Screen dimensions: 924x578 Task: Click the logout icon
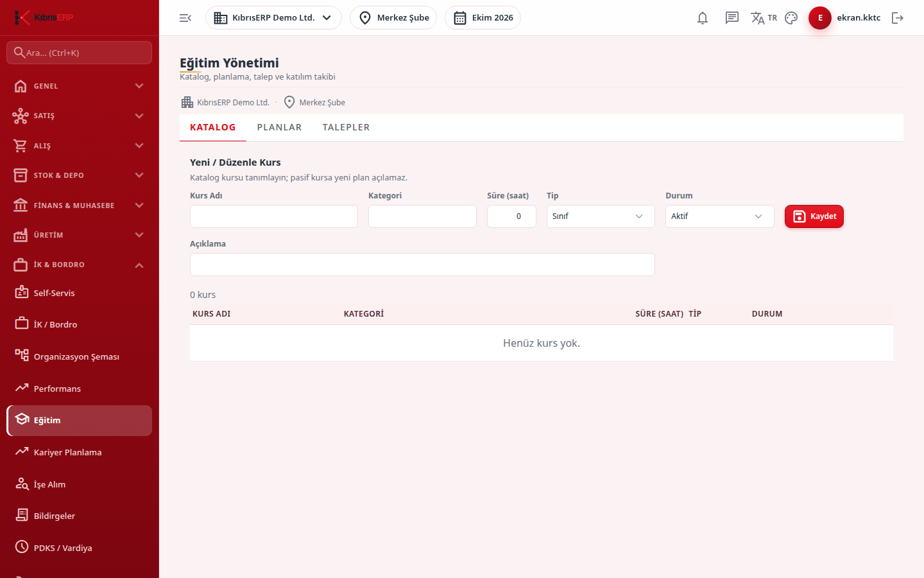(x=898, y=18)
